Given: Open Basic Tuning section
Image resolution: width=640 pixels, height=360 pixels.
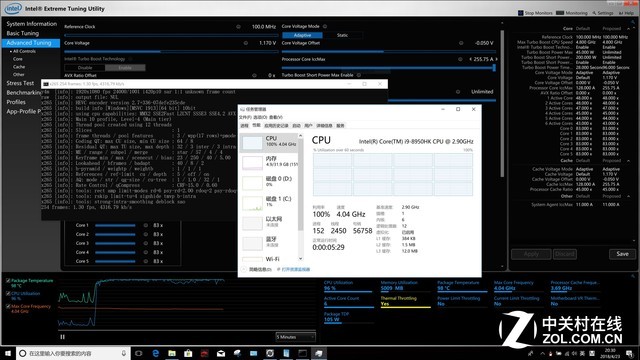Looking at the screenshot, I should click(22, 33).
